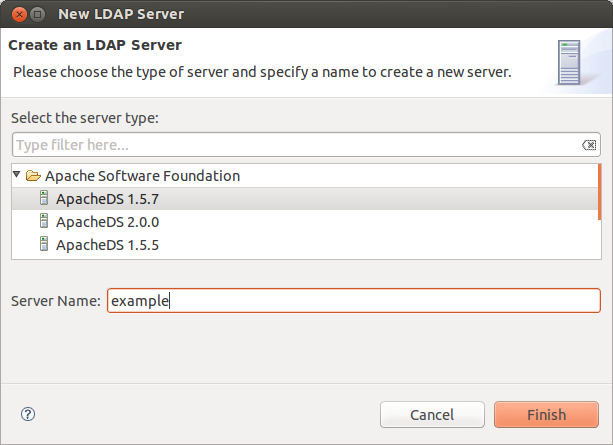Viewport: 613px width, 445px height.
Task: Click Finish to create the server
Action: click(x=546, y=414)
